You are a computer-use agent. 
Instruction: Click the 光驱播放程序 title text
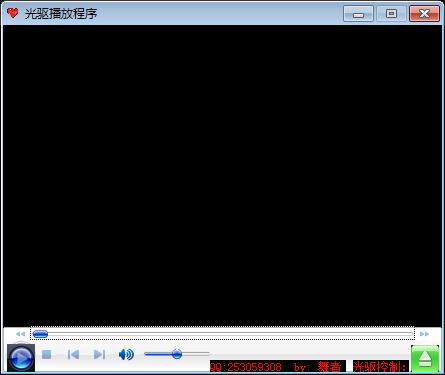point(61,14)
